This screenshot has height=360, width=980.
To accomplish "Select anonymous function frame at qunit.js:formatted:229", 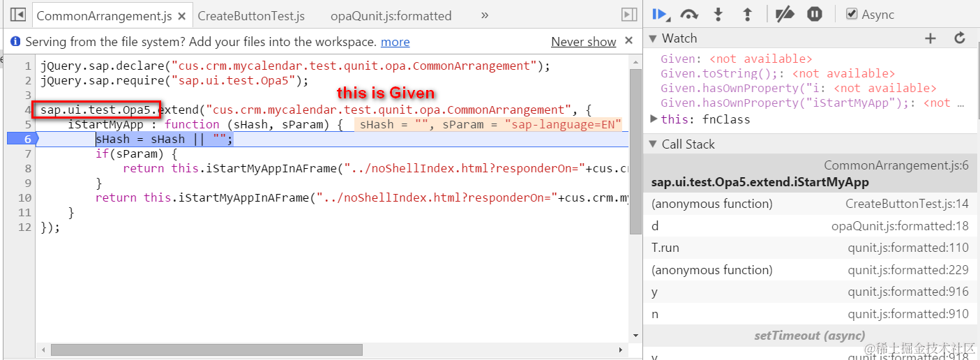I will coord(811,270).
